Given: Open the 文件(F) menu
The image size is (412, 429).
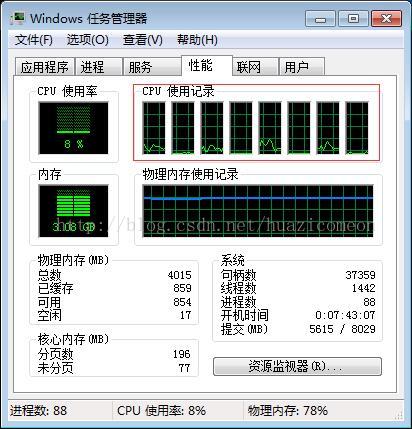Looking at the screenshot, I should [x=34, y=40].
